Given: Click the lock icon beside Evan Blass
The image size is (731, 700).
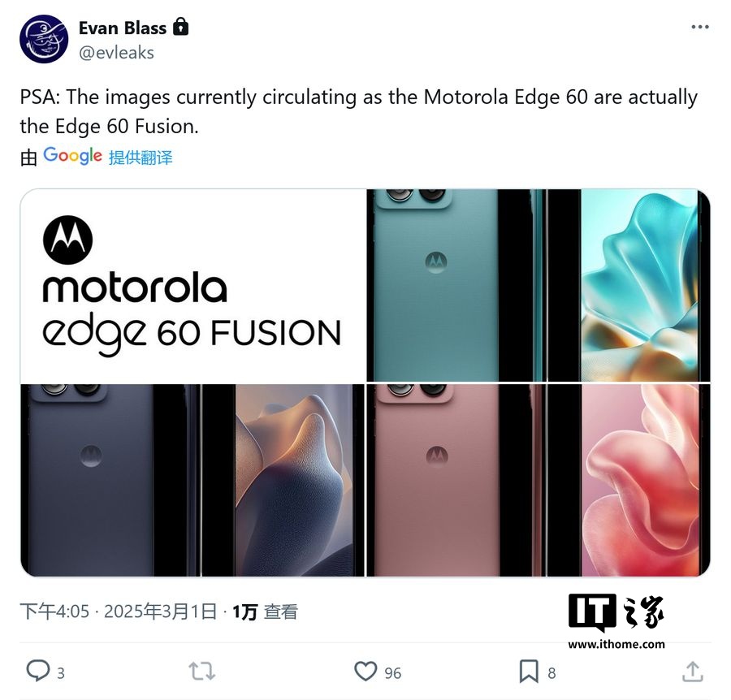Looking at the screenshot, I should point(181,27).
